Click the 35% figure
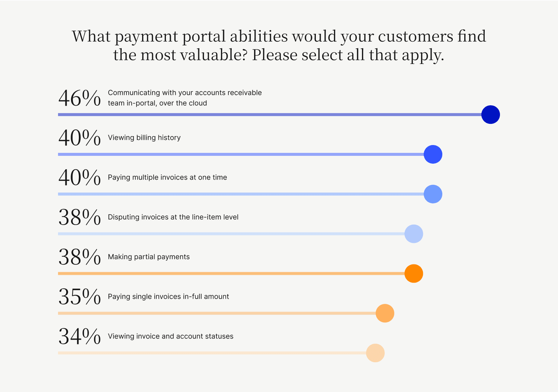Image resolution: width=558 pixels, height=392 pixels. pyautogui.click(x=80, y=297)
